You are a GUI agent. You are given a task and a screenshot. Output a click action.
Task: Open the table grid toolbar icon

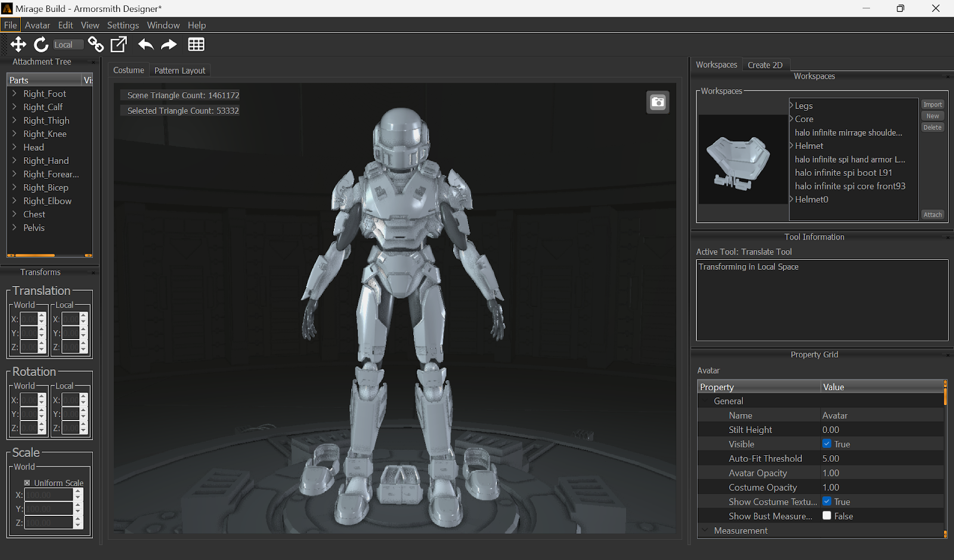pos(196,44)
